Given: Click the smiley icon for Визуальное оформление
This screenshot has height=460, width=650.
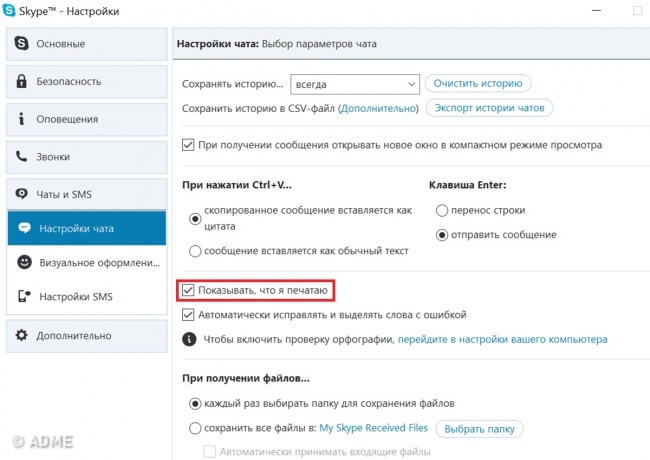Looking at the screenshot, I should pos(24,262).
